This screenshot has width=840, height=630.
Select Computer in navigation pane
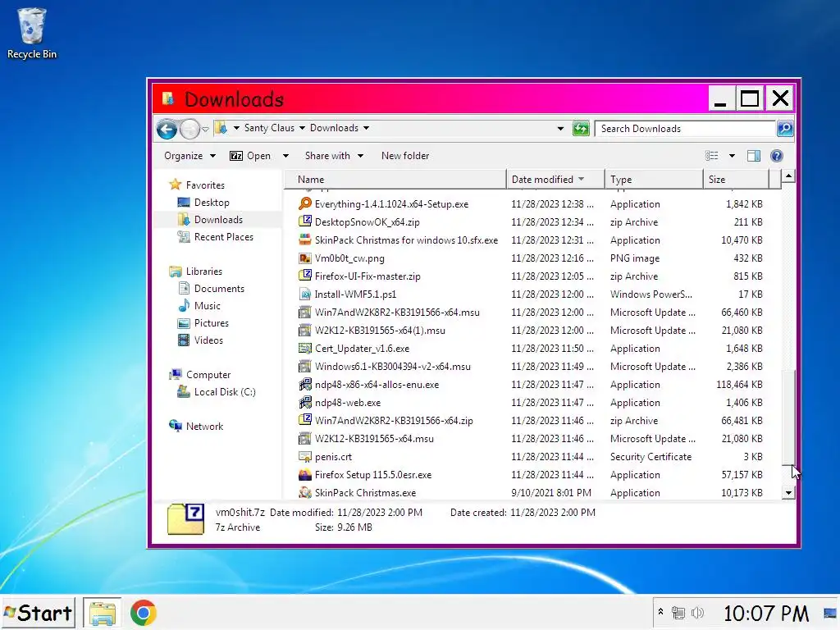point(208,374)
